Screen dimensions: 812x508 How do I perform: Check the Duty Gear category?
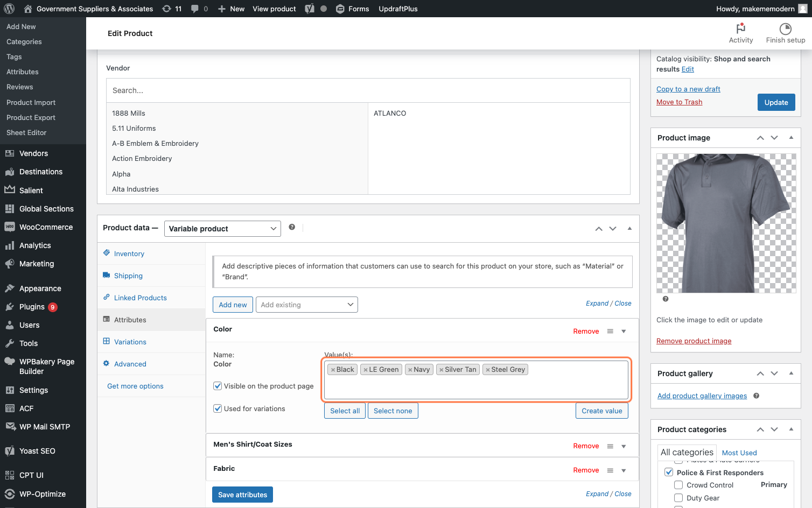(x=678, y=498)
